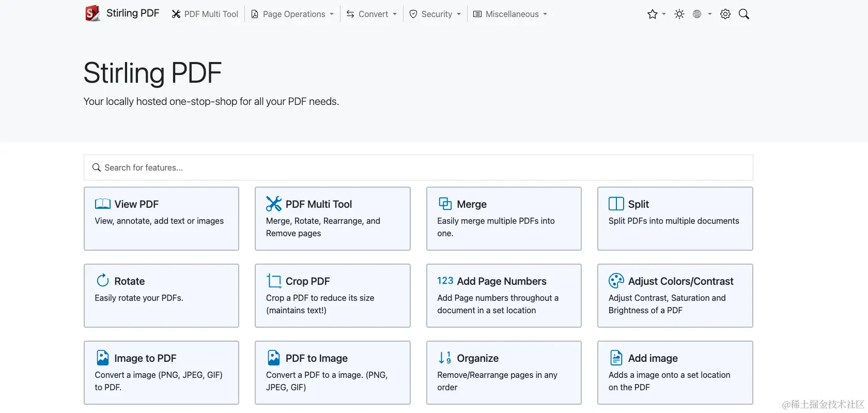Open the Image to PDF title

(146, 358)
